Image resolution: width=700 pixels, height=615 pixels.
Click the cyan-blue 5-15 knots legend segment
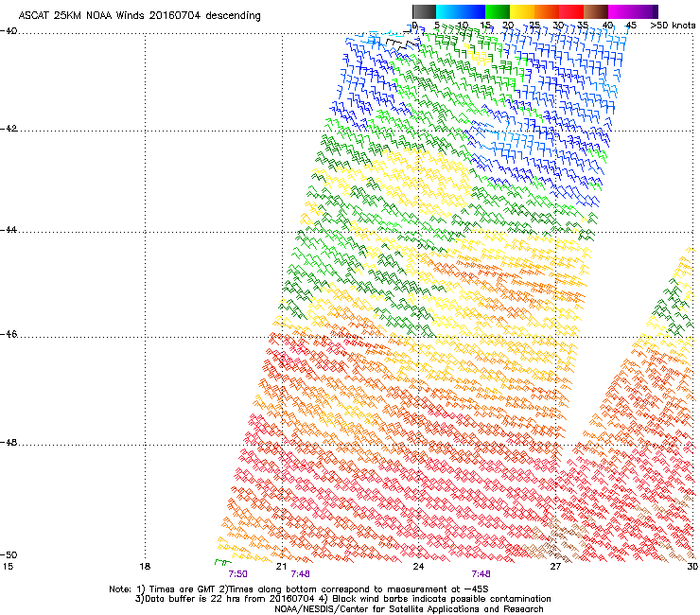click(x=461, y=11)
